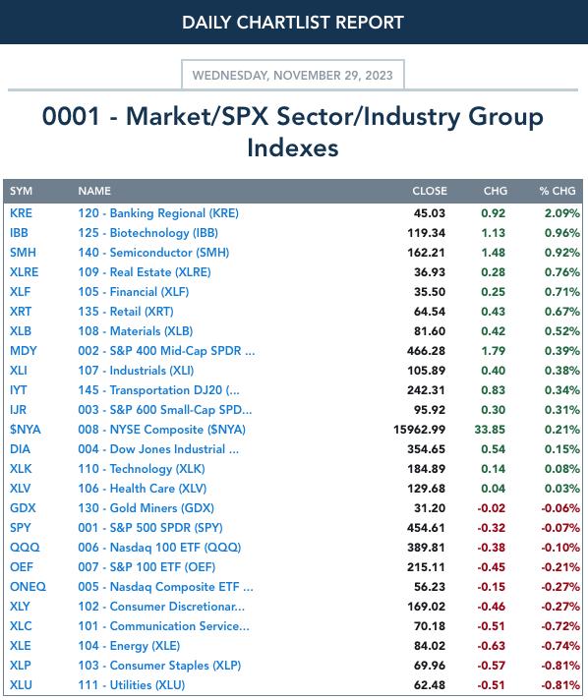Select the QQQ symbol link
Viewport: 588px width, 700px height.
pyautogui.click(x=25, y=548)
